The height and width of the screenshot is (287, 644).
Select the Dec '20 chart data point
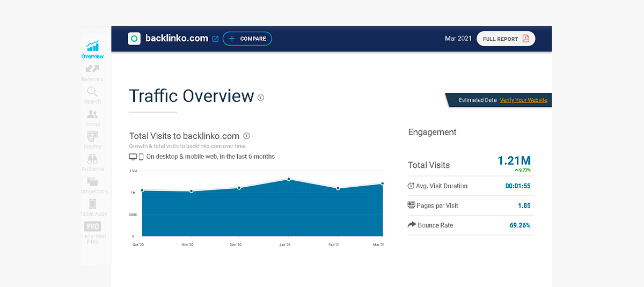(x=239, y=188)
